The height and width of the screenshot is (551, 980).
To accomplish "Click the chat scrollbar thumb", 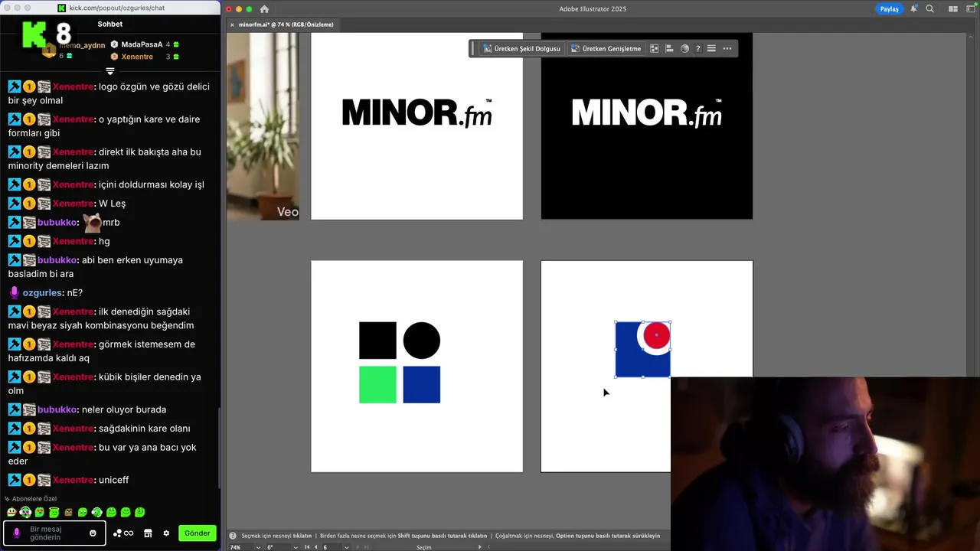I will coord(220,448).
